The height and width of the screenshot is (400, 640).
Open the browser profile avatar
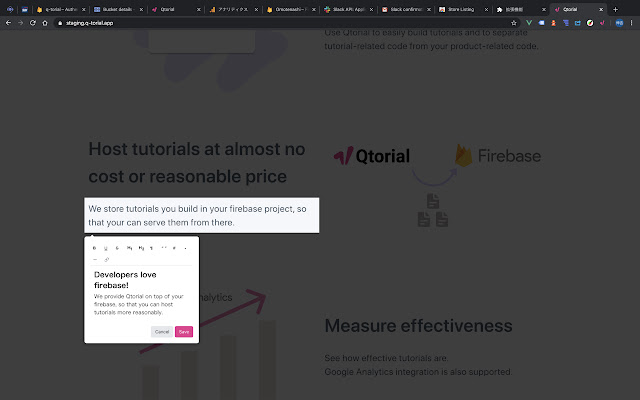coord(619,23)
